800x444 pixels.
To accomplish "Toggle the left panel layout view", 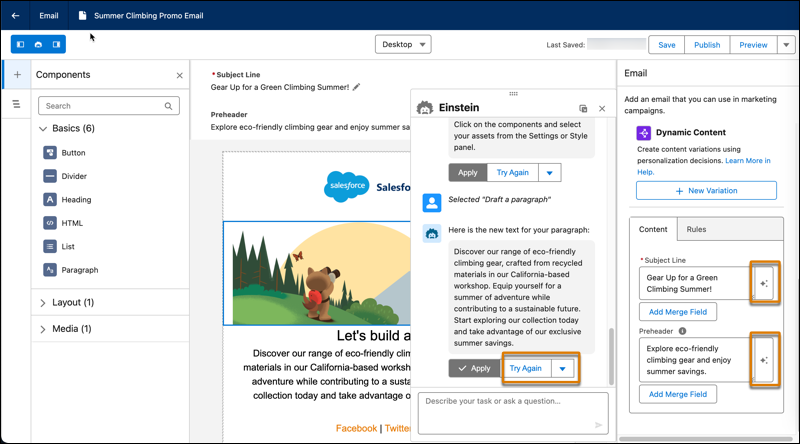I will [20, 44].
